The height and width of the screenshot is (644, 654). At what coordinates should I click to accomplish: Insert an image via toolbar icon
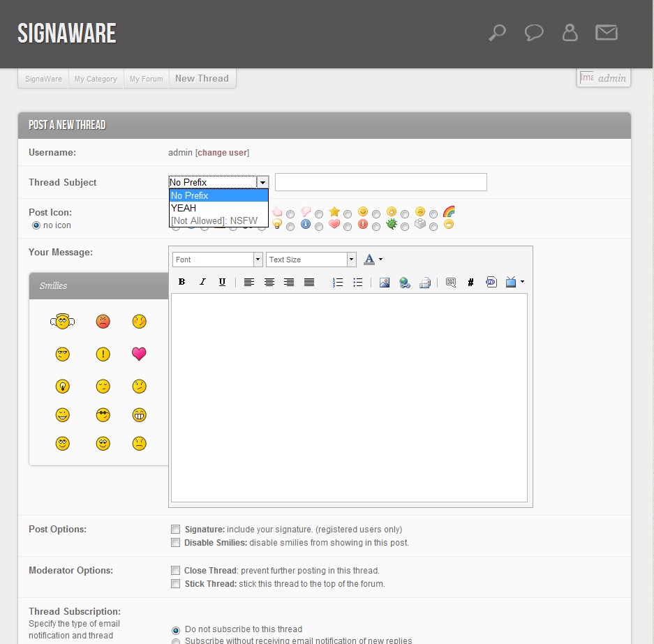tap(385, 283)
